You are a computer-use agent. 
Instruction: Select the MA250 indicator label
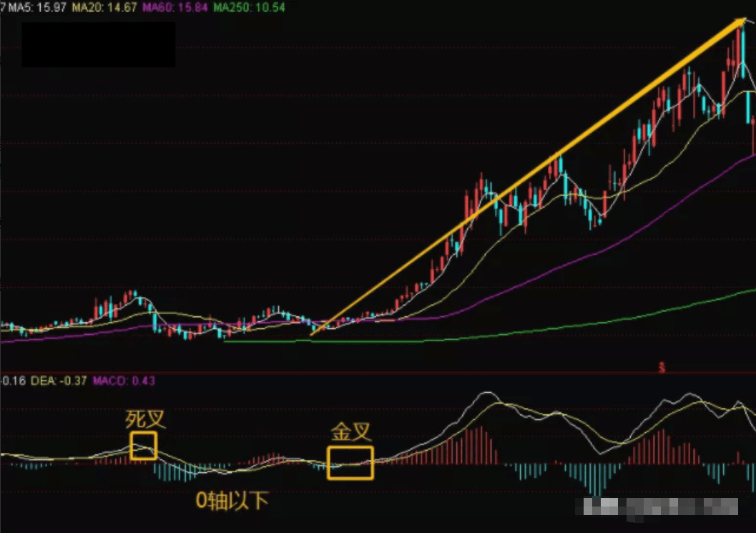click(250, 8)
